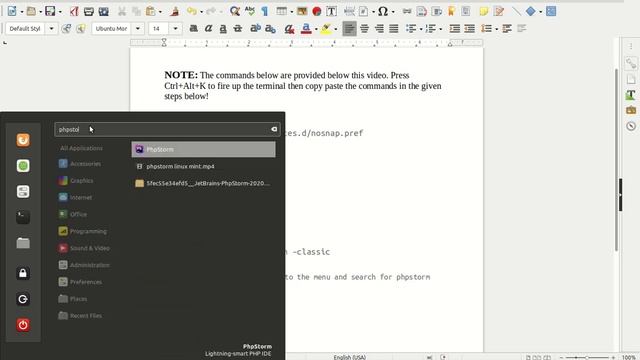Toggle strikethrough formatting
The image size is (640, 360).
click(x=238, y=28)
